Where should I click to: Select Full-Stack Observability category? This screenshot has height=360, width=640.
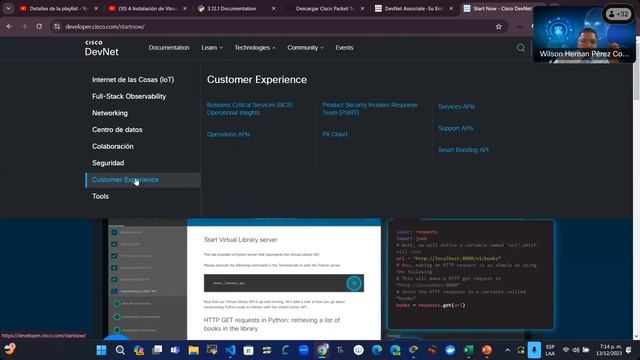129,96
